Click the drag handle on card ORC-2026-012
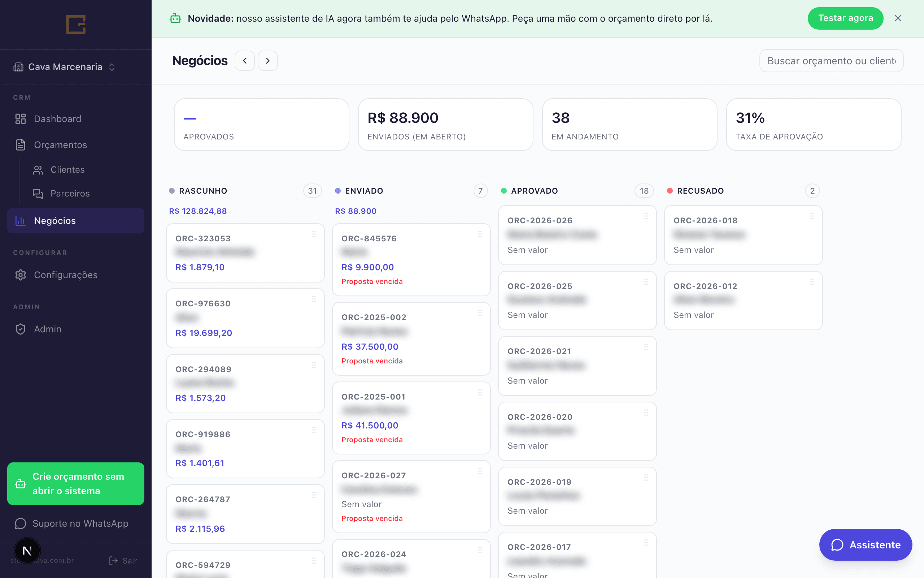 click(x=812, y=282)
